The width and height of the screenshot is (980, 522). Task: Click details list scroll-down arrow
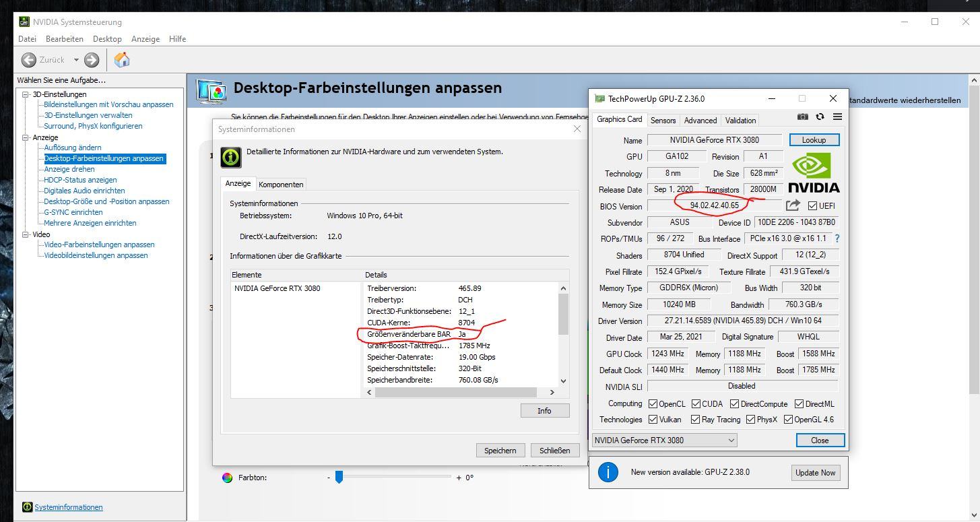tap(564, 381)
